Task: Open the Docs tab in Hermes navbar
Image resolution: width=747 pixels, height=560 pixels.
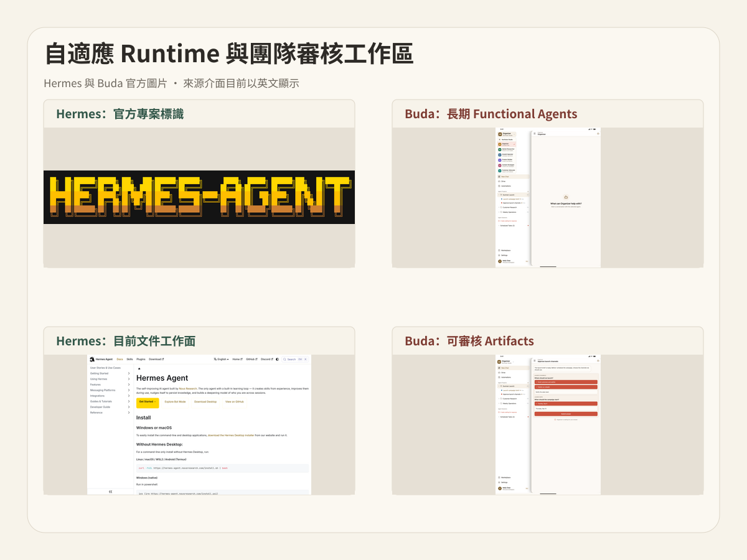Action: 120,359
